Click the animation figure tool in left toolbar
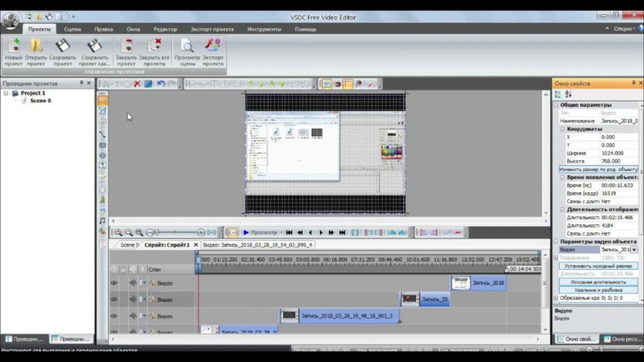 pos(103,200)
